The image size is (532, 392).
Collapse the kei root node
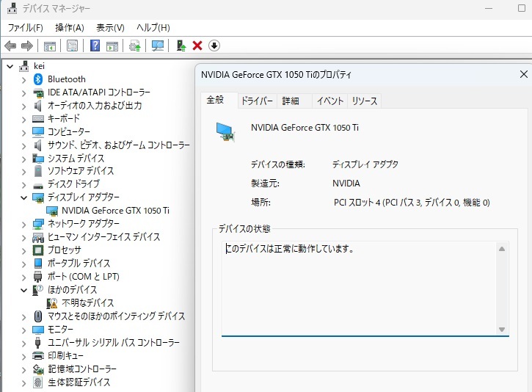click(x=10, y=66)
